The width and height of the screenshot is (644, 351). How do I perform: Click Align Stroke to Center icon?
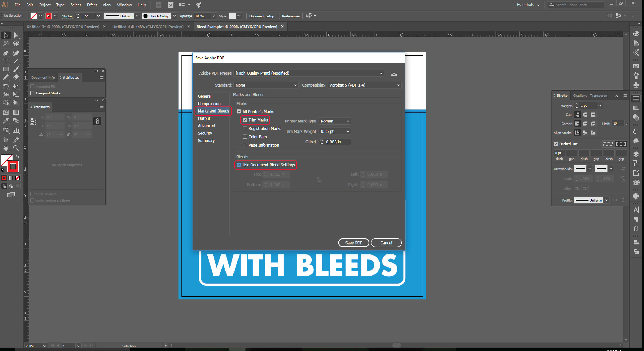click(x=578, y=133)
